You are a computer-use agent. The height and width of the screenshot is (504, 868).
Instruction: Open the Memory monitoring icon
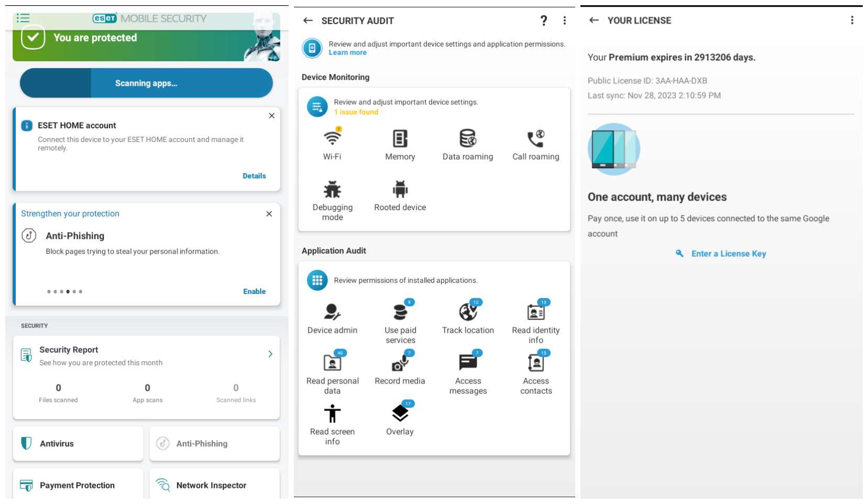point(400,139)
